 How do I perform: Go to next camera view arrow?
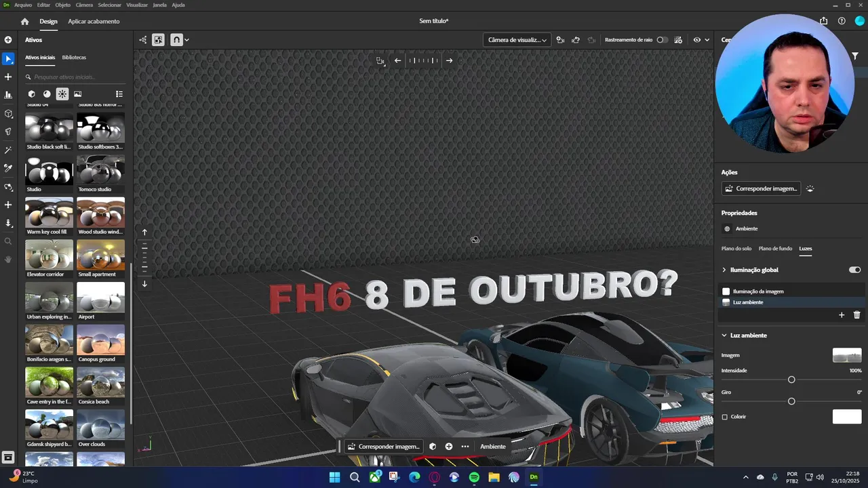tap(449, 60)
